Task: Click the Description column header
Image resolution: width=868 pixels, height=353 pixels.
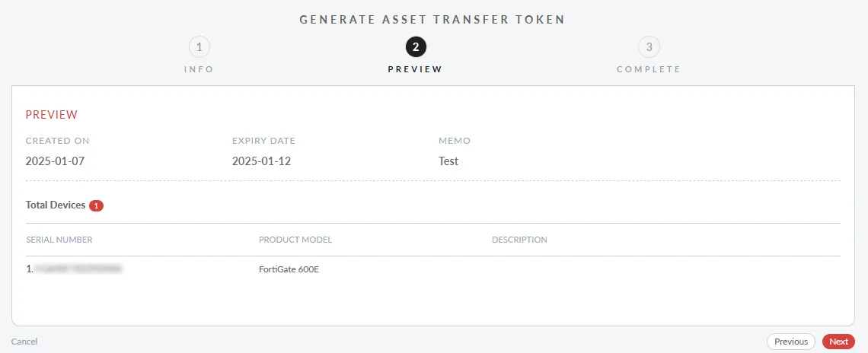Action: 519,240
